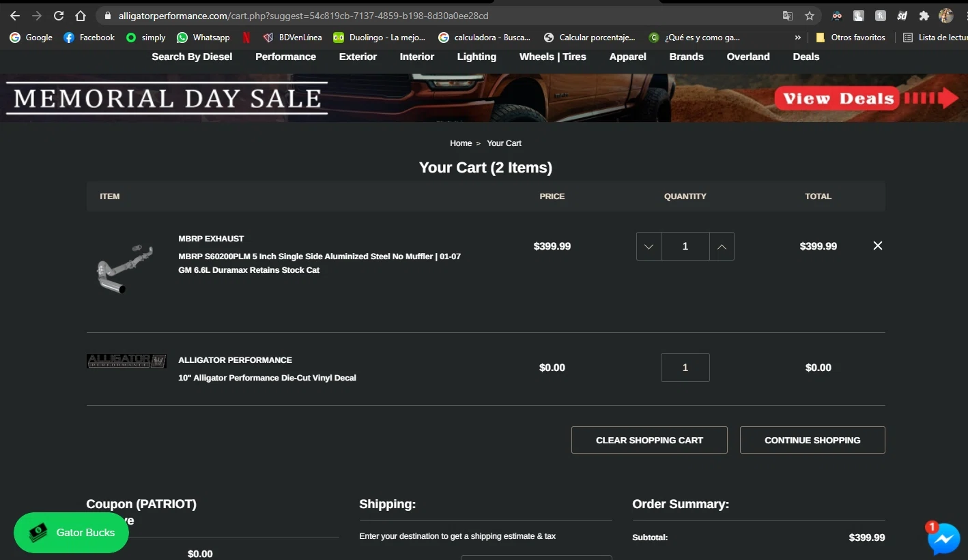
Task: Click the vinyl decal quantity field
Action: coord(685,368)
